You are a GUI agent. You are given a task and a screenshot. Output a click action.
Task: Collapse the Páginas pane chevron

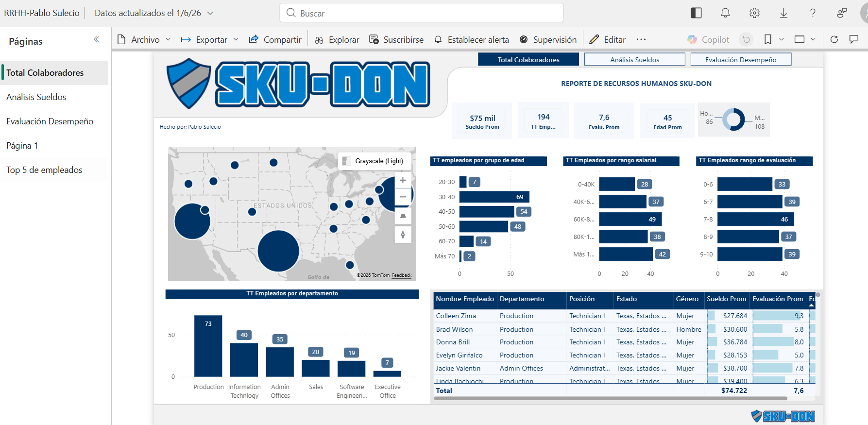click(96, 39)
